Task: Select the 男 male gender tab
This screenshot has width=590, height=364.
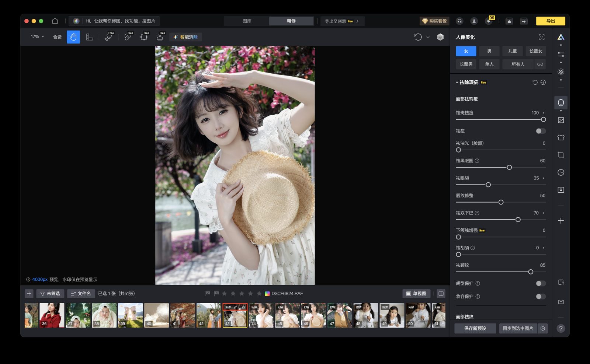Action: 489,51
